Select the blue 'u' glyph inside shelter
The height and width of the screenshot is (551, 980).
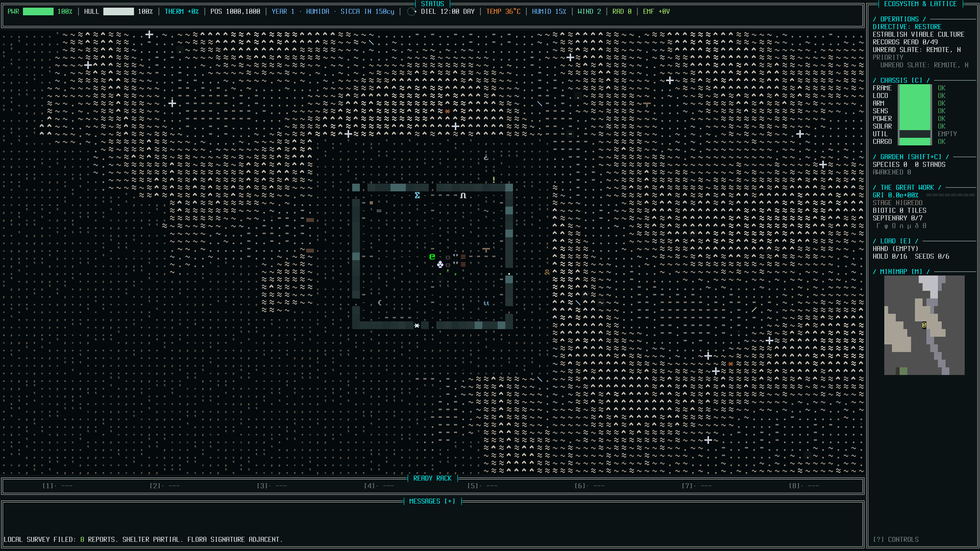pyautogui.click(x=486, y=303)
